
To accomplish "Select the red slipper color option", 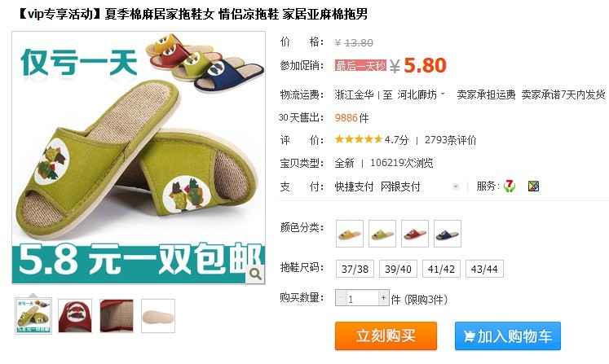I will click(x=415, y=234).
